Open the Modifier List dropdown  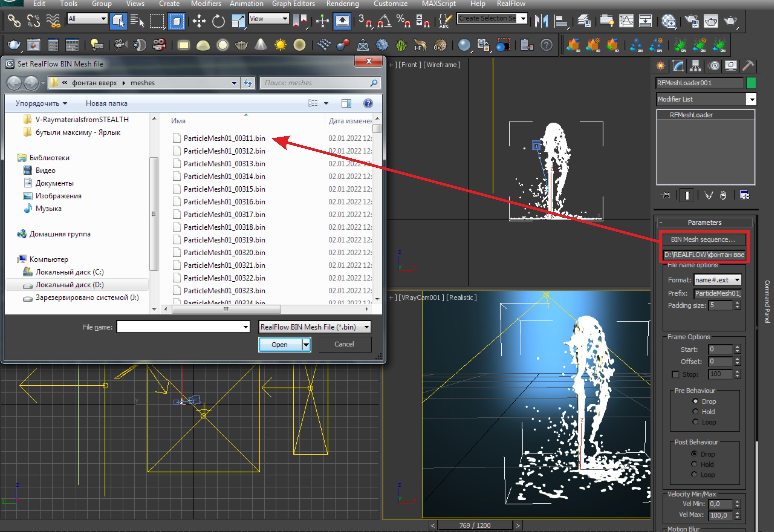coord(752,99)
